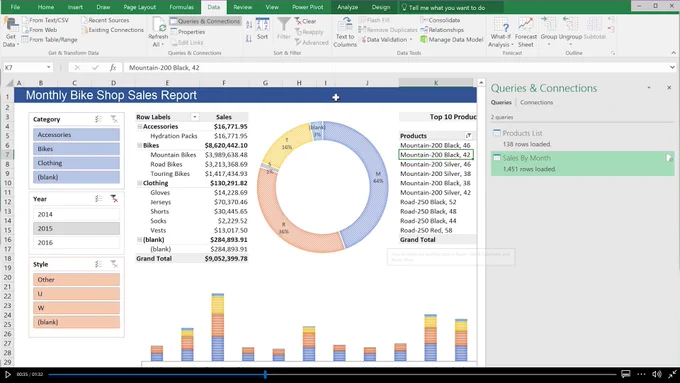Click Consolidate in Data Tools
This screenshot has height=383, width=680.
coord(440,20)
